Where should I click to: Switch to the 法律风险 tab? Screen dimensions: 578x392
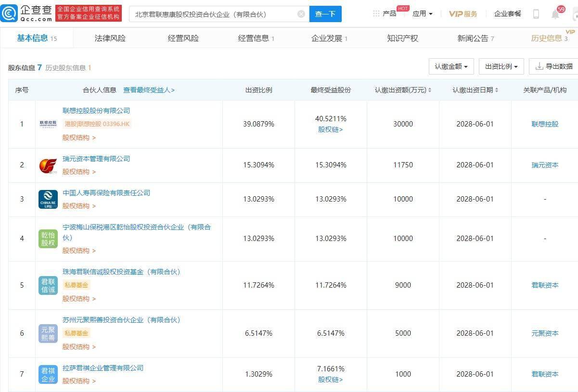coord(110,38)
